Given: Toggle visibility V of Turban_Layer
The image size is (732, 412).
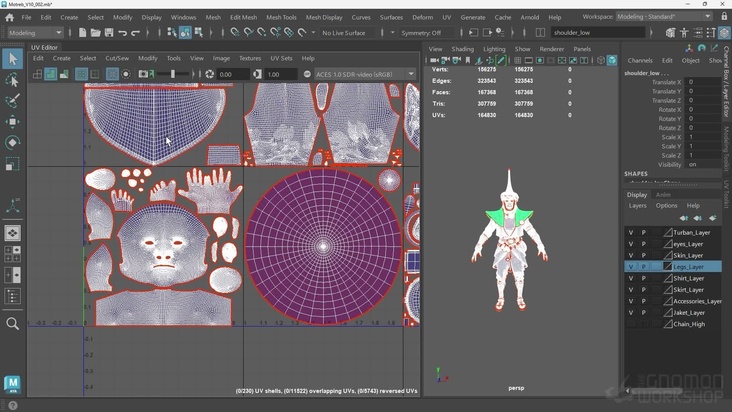Looking at the screenshot, I should point(630,232).
